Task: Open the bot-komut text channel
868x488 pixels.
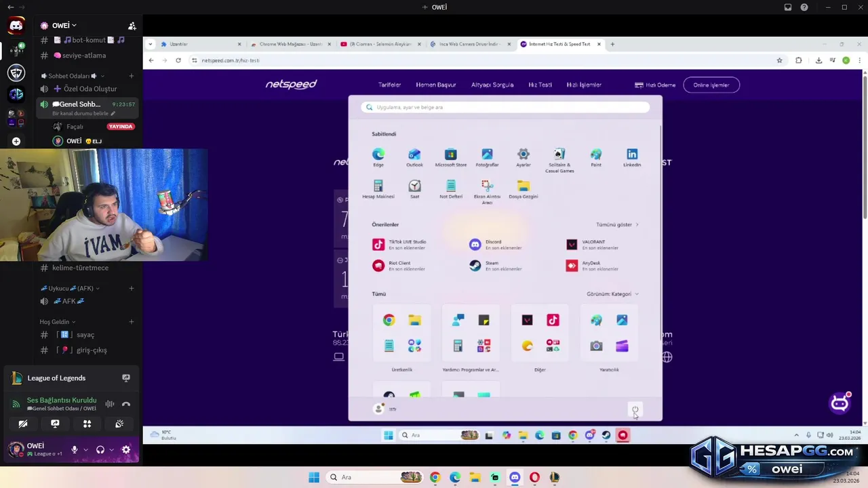Action: point(87,40)
